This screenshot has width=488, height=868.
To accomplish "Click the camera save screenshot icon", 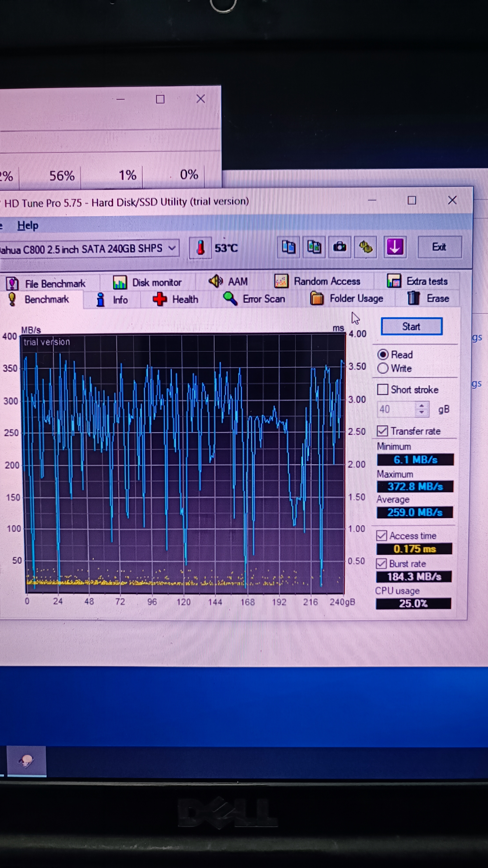I will pos(340,247).
